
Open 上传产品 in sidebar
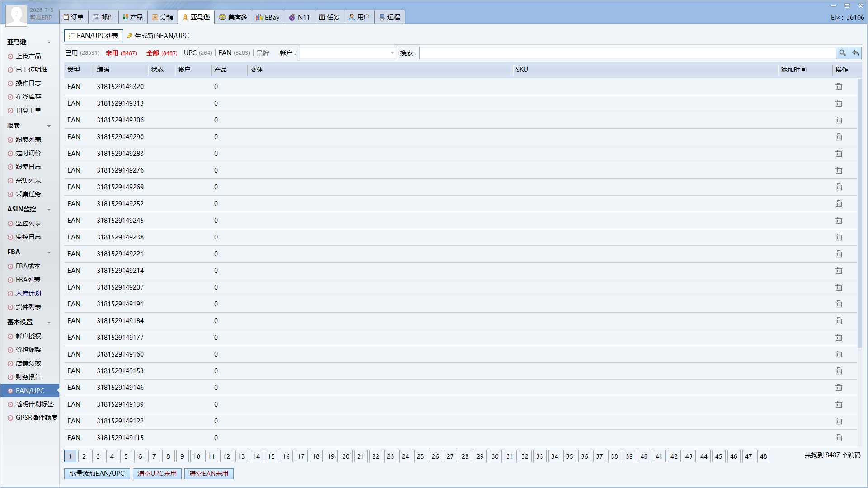[x=28, y=56]
